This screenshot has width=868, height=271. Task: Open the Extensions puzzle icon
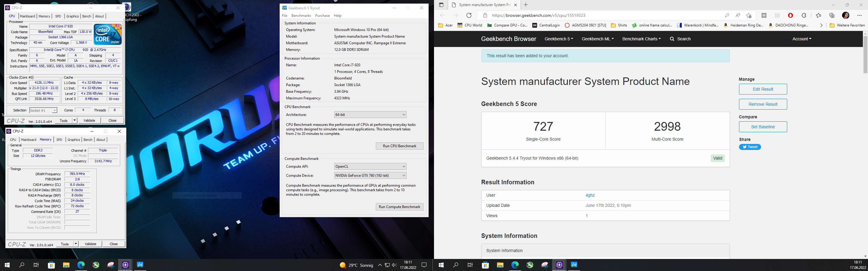tap(804, 15)
